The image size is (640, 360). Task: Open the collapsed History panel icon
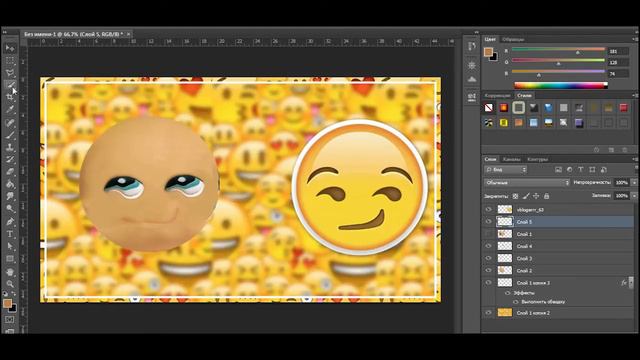[x=472, y=46]
